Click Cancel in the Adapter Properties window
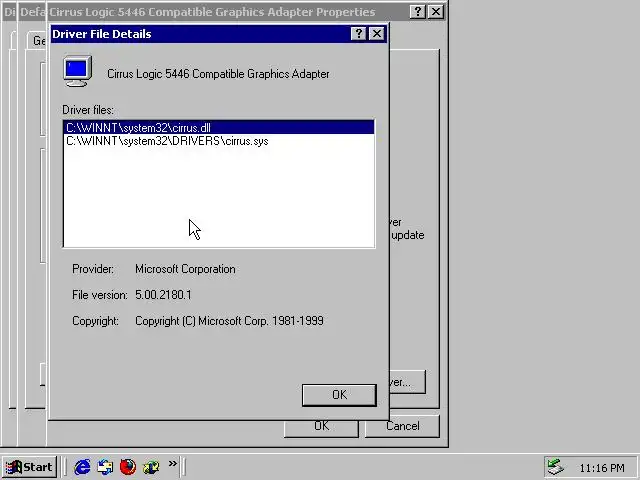The image size is (640, 480). tap(402, 426)
